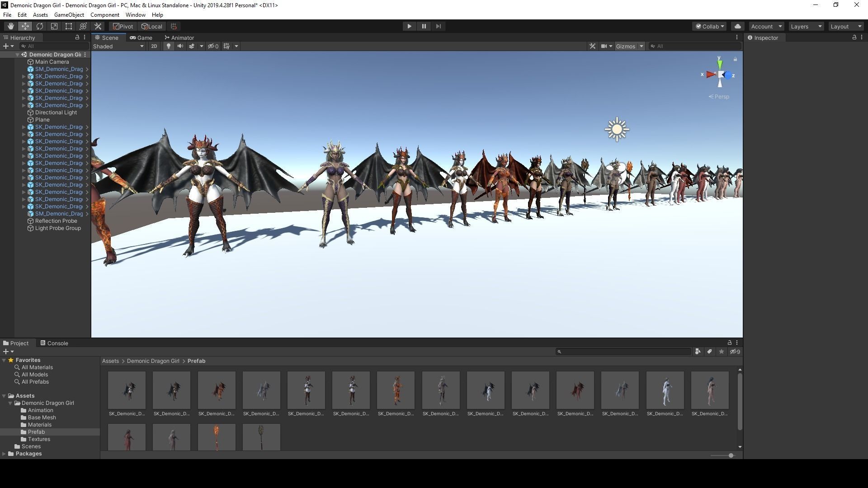Image resolution: width=868 pixels, height=488 pixels.
Task: Click the cloud services icon
Action: tap(737, 26)
